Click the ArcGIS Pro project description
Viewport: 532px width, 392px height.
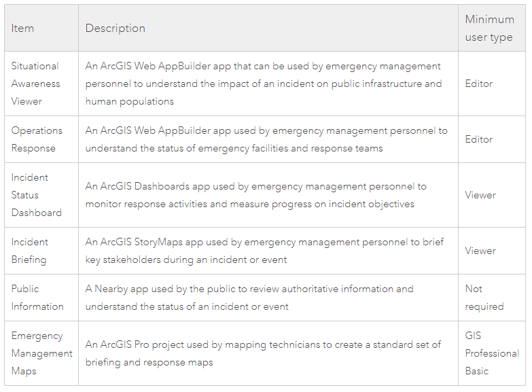coord(263,353)
